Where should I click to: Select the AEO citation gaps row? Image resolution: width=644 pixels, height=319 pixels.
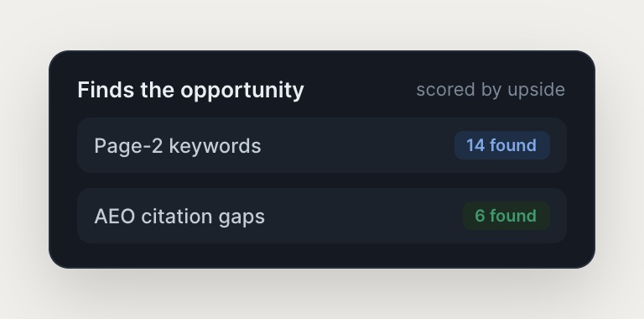pos(322,216)
